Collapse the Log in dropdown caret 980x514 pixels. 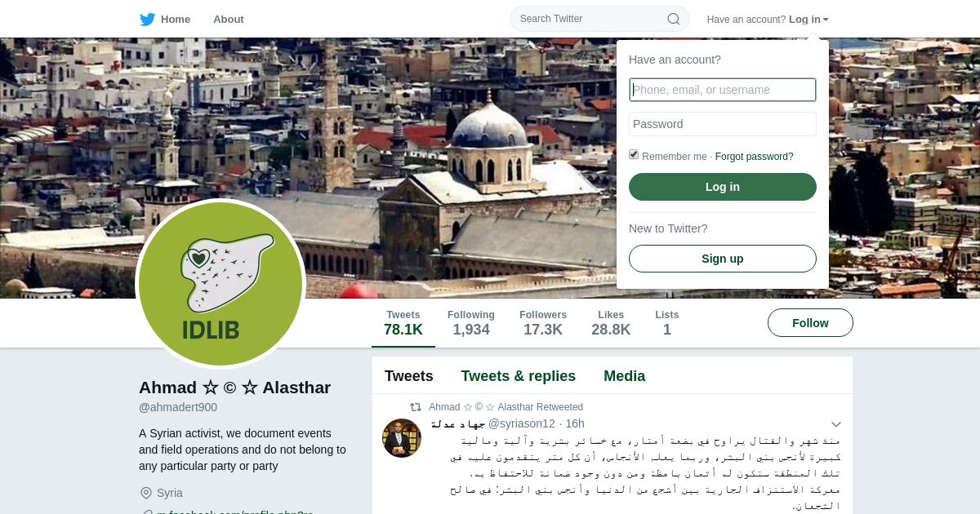click(826, 20)
